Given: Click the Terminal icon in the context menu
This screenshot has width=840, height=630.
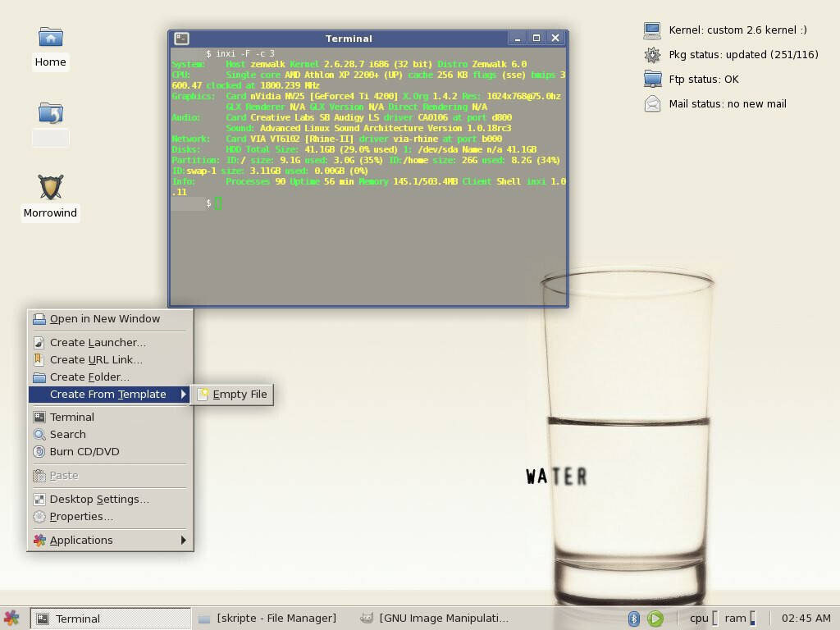Looking at the screenshot, I should [x=38, y=417].
